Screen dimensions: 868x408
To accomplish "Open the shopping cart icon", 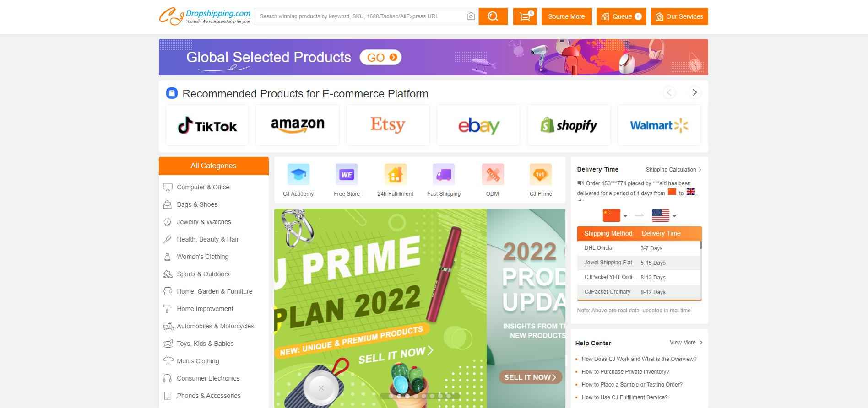I will (525, 16).
